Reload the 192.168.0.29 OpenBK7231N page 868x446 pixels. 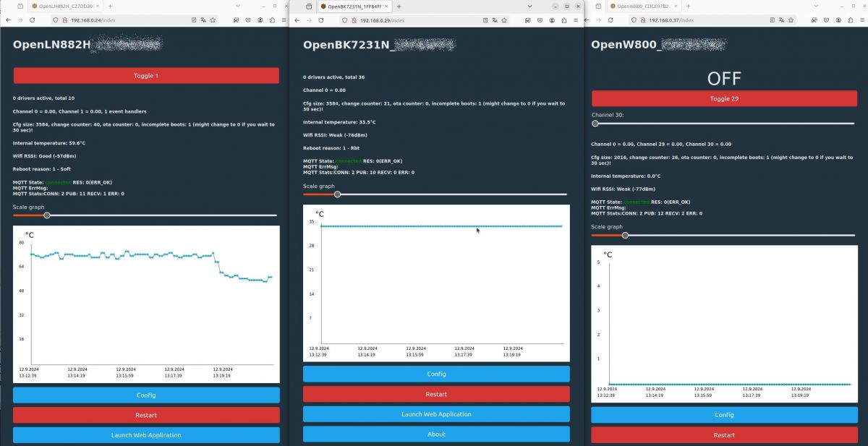[321, 20]
